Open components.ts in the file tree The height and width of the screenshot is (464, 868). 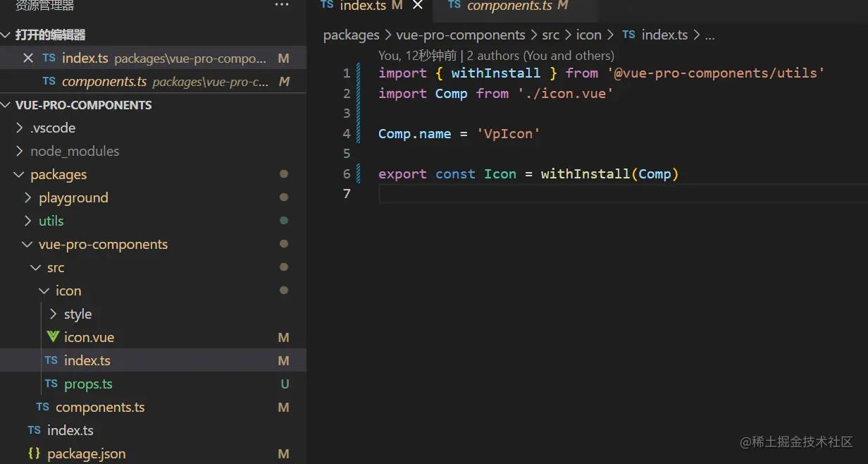coord(100,408)
